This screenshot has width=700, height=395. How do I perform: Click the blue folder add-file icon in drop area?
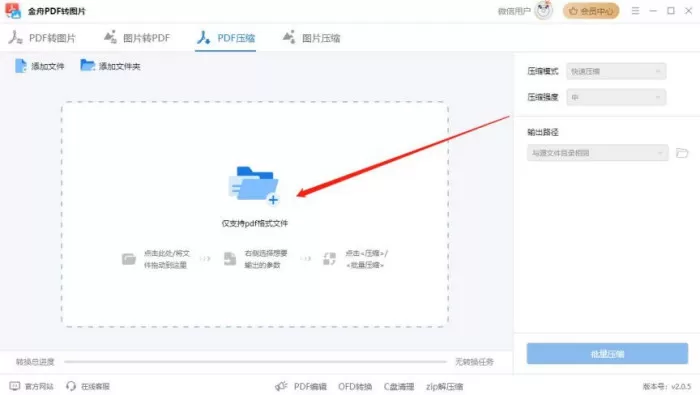254,185
